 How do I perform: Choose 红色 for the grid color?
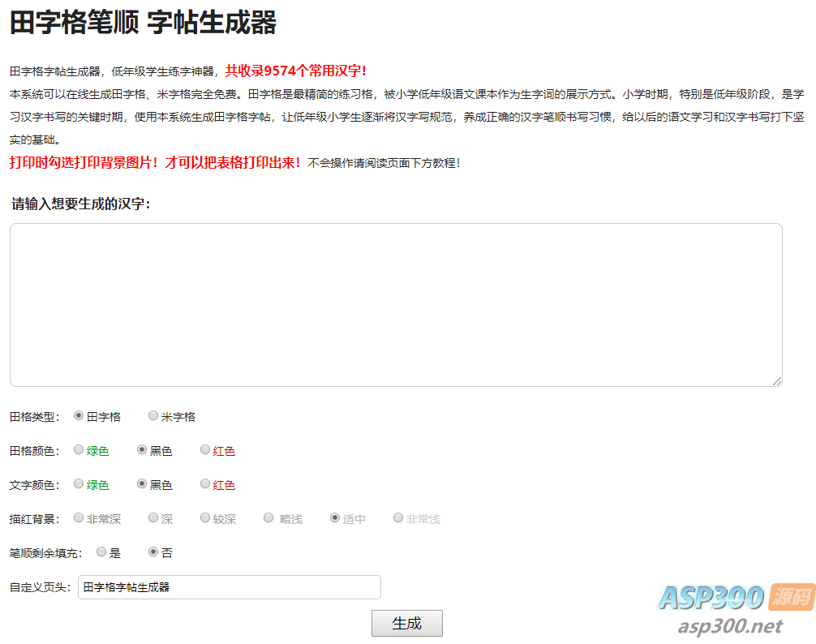coord(205,449)
